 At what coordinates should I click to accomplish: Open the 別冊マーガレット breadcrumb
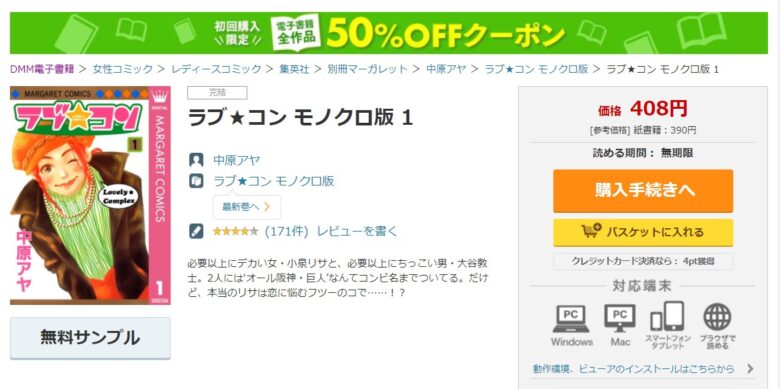[x=367, y=69]
